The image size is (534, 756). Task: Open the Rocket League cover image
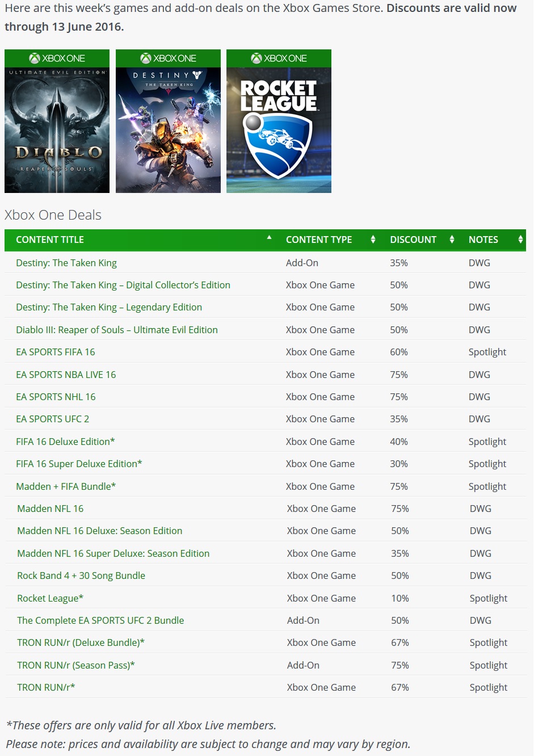point(279,121)
